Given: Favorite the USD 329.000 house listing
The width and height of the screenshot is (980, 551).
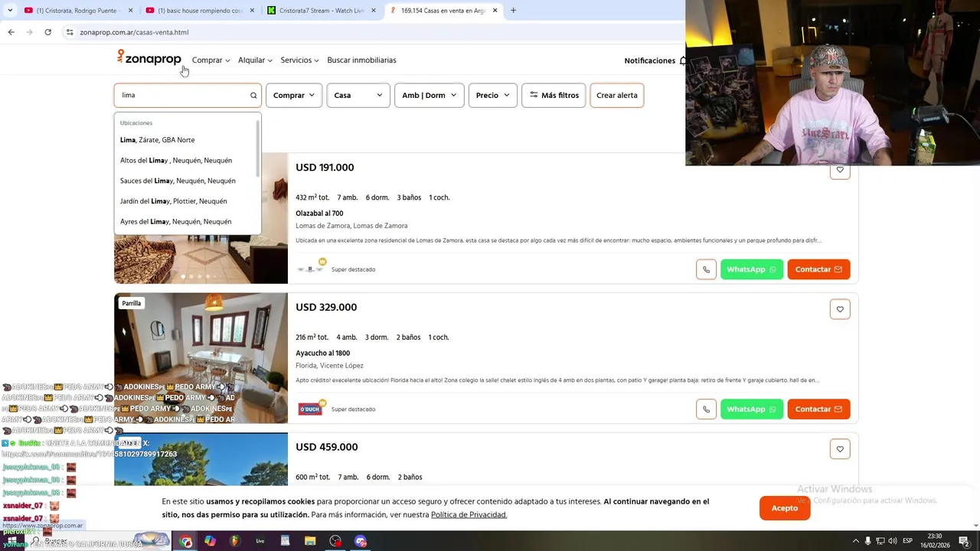Looking at the screenshot, I should point(840,309).
